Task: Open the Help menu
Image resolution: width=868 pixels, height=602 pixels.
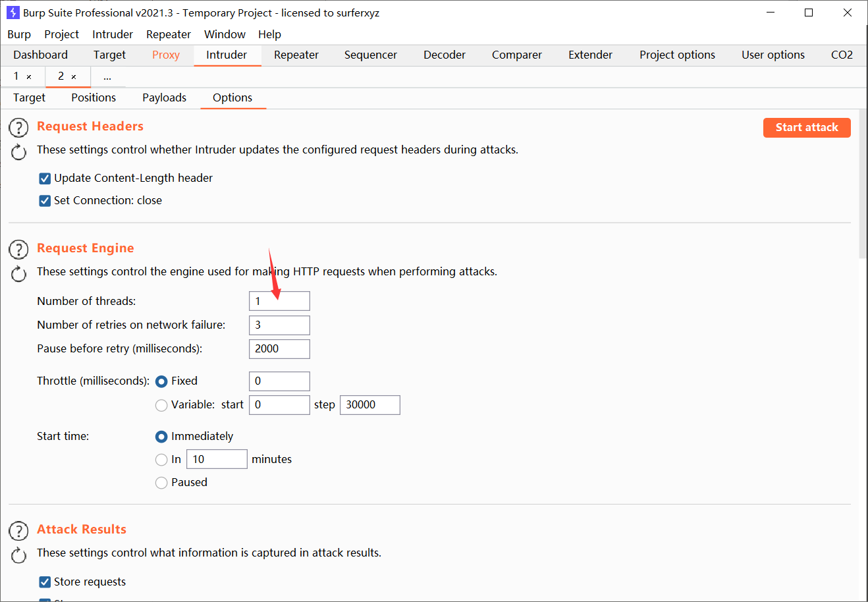Action: [269, 34]
